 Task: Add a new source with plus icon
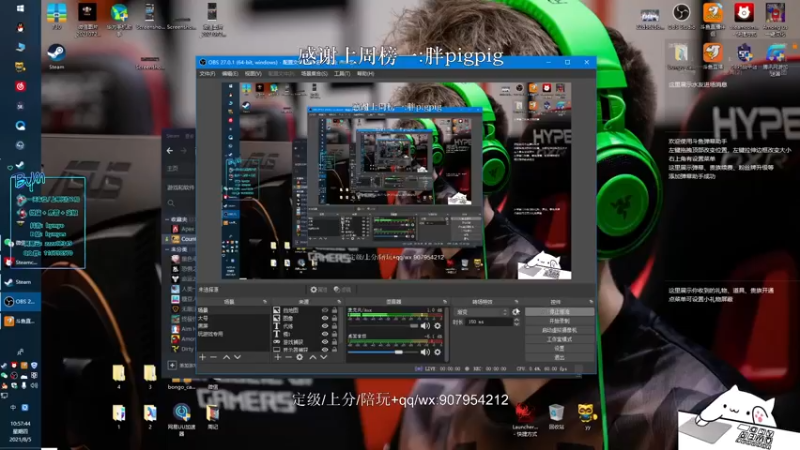pyautogui.click(x=278, y=357)
